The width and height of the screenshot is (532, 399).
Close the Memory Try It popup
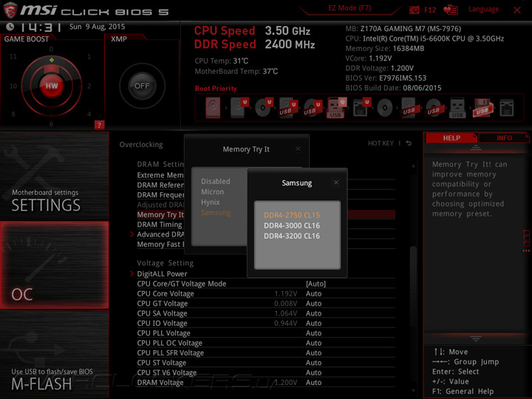(x=298, y=149)
